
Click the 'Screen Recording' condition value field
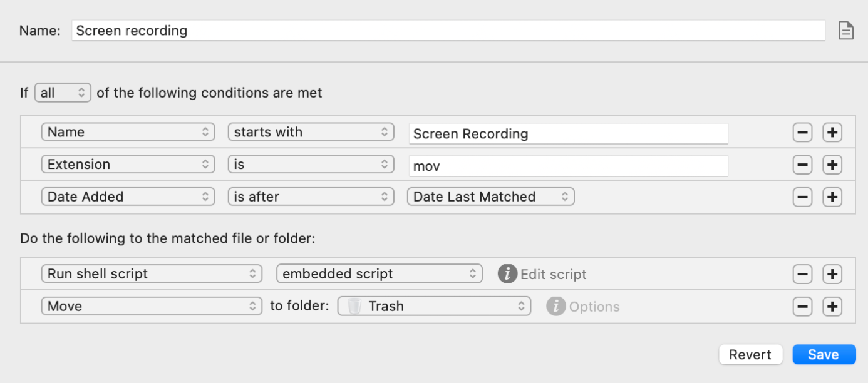568,133
